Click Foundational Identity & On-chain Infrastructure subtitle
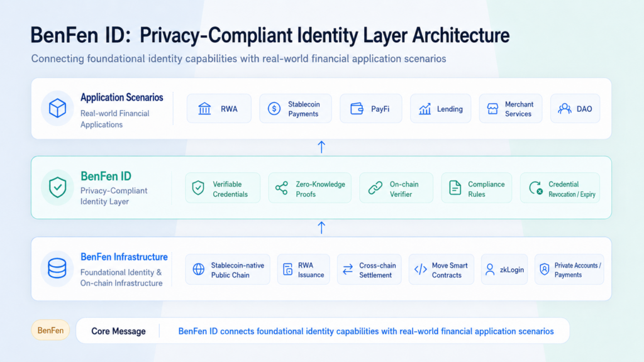Screen dimensions: 644x362 coord(121,277)
